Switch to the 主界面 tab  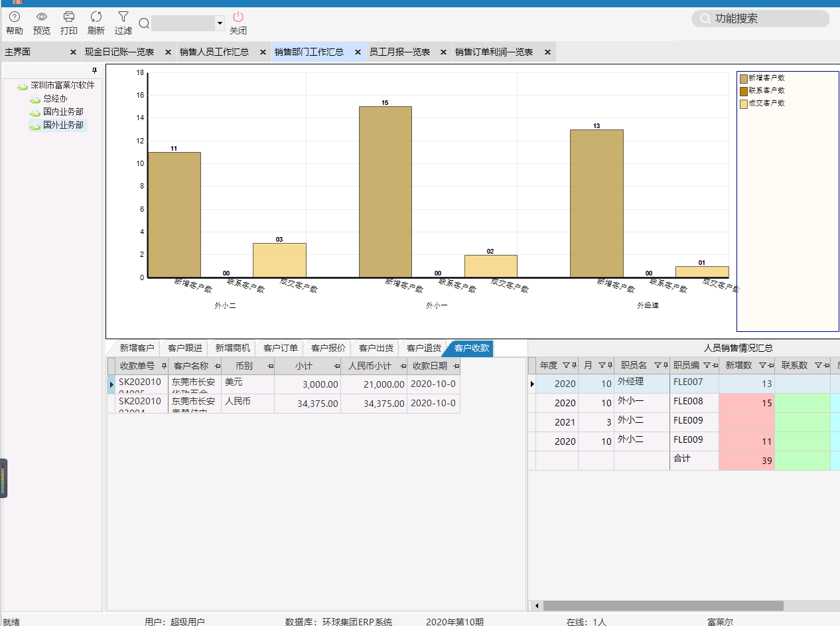click(17, 52)
